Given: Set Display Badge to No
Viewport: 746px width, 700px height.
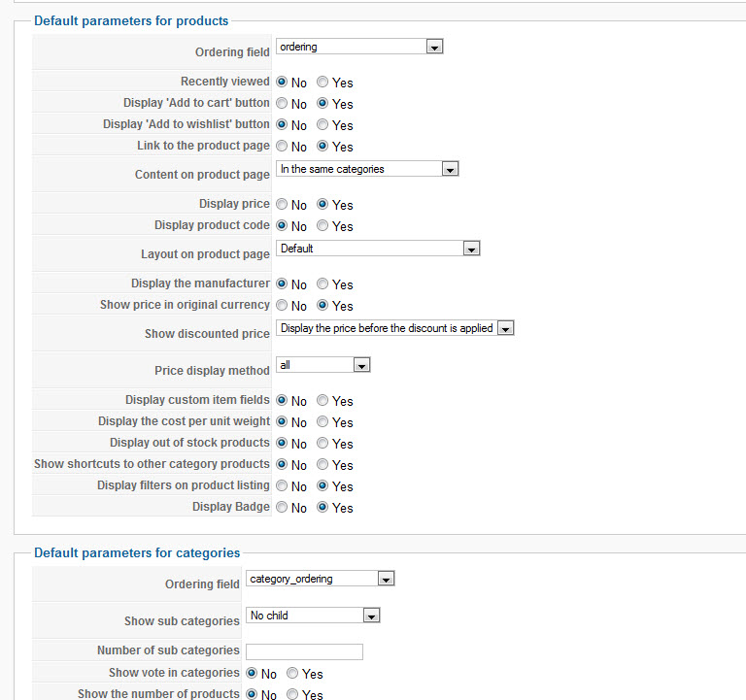Looking at the screenshot, I should (x=282, y=508).
